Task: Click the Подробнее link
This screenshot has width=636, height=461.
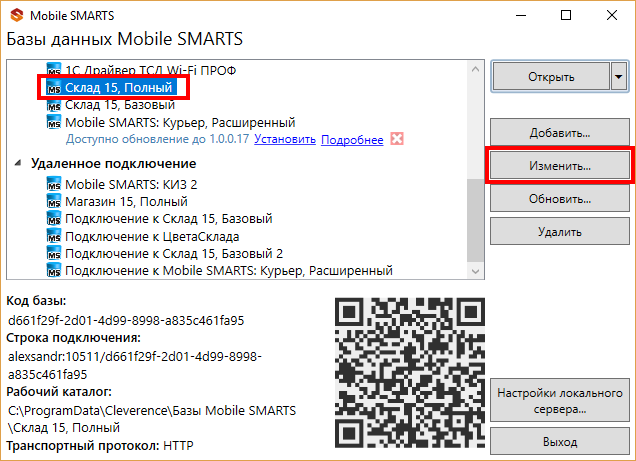Action: tap(352, 139)
